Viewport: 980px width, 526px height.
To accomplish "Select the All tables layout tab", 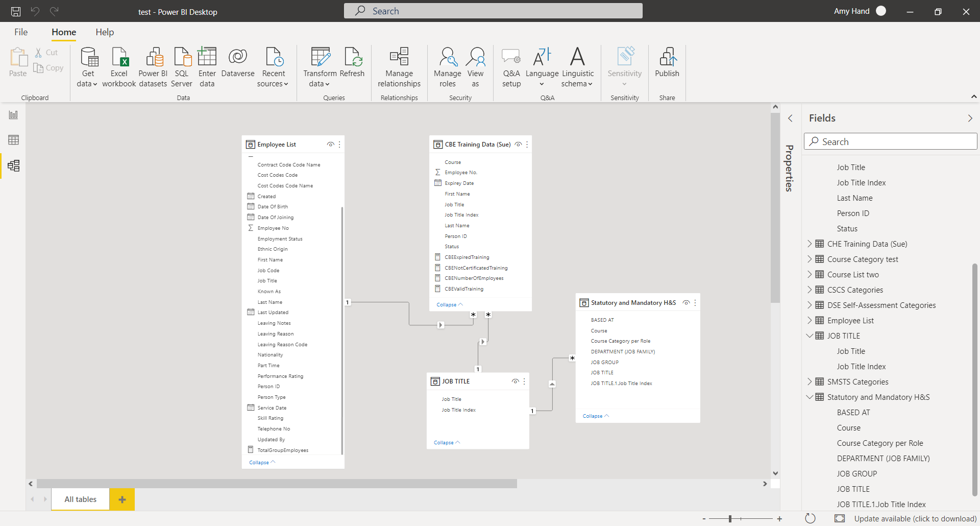I will [x=81, y=499].
